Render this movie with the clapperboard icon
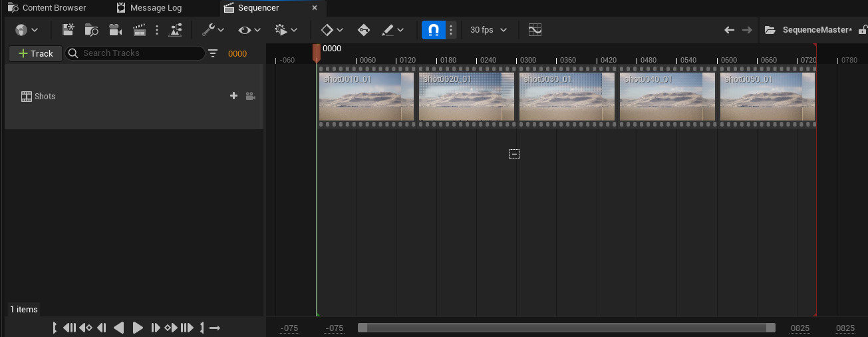 (x=139, y=30)
